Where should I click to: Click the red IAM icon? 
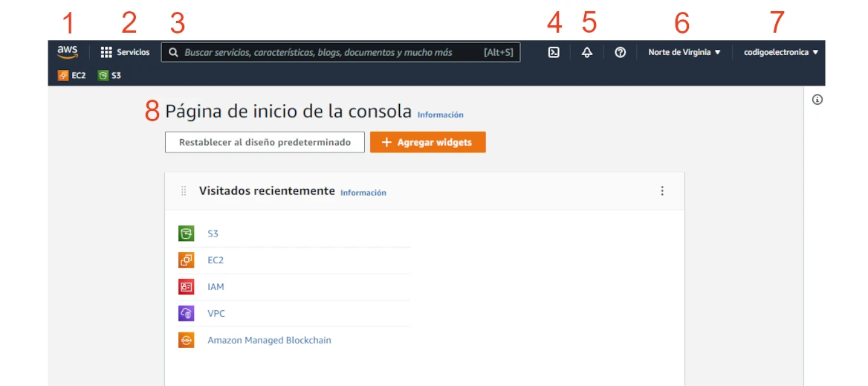(x=186, y=287)
